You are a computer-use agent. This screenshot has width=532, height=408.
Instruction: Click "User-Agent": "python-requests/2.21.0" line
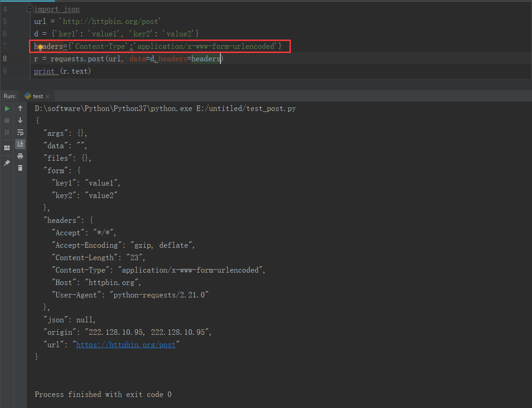(x=130, y=295)
